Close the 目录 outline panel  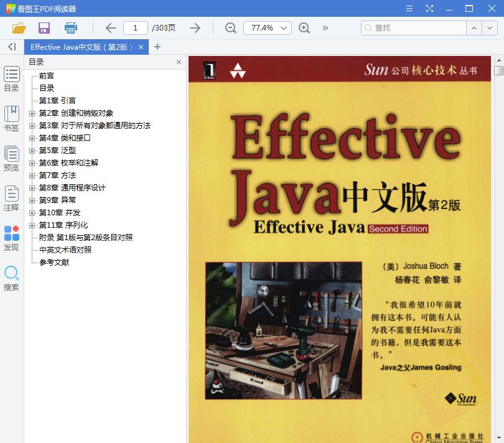(179, 62)
